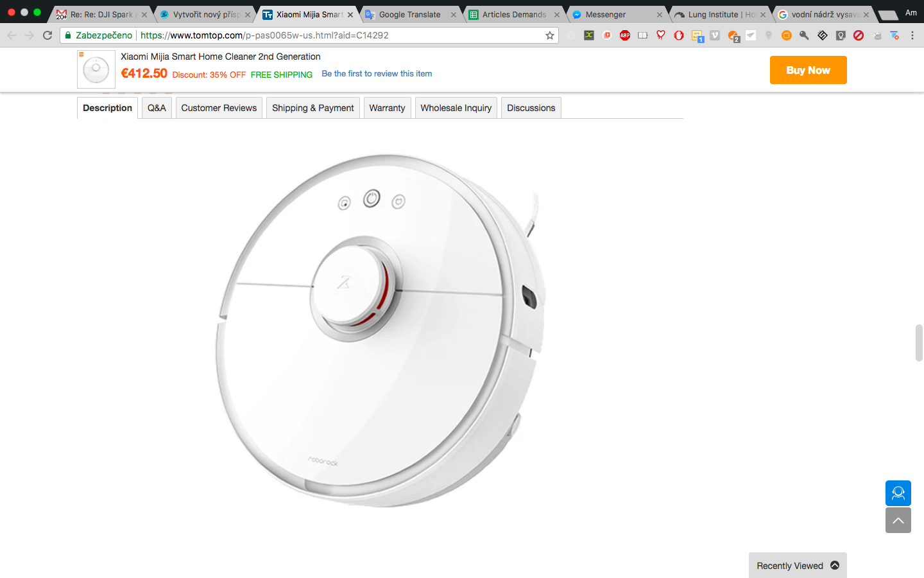Screen dimensions: 924x578
Task: Open the Chrome three-dot menu
Action: [912, 35]
